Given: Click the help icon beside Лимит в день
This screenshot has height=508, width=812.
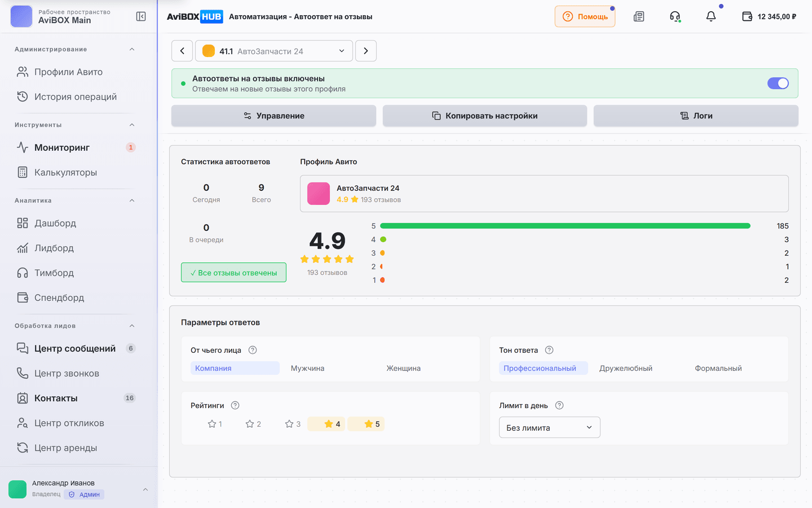Looking at the screenshot, I should tap(559, 405).
